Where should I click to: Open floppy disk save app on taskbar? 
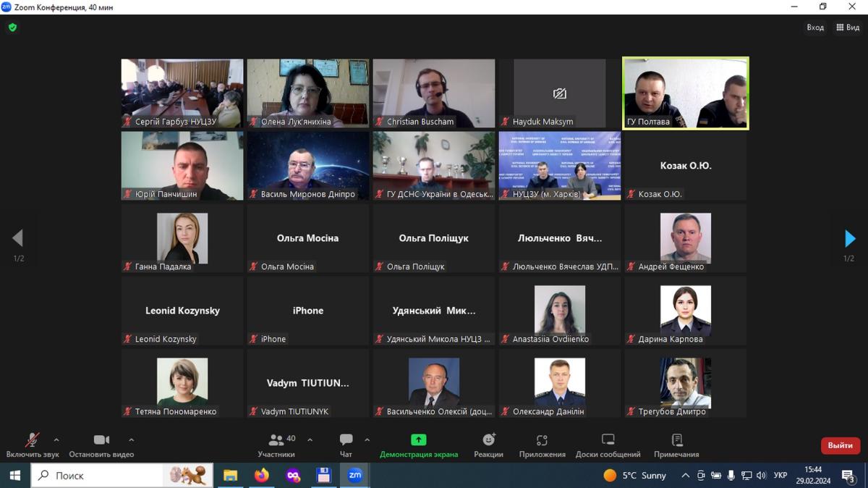pyautogui.click(x=323, y=476)
